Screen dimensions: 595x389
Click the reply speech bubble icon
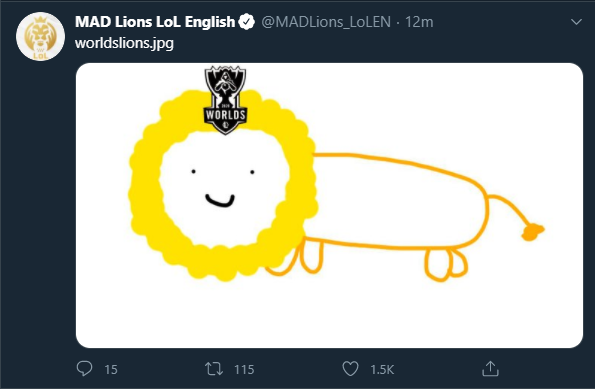[x=84, y=369]
